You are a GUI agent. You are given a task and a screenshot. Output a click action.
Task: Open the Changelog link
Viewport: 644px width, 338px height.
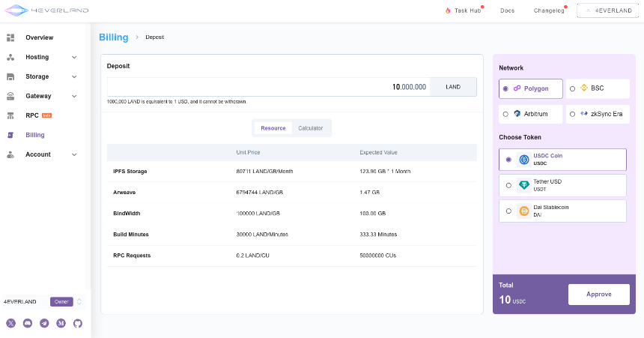pyautogui.click(x=549, y=10)
